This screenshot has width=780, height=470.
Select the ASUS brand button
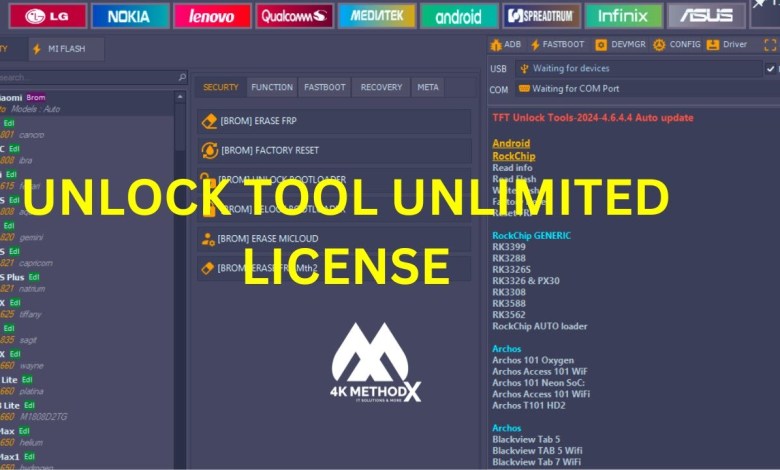click(706, 16)
